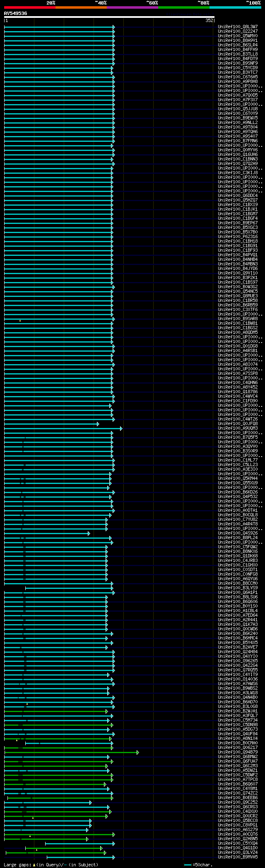Click label UniRef100_Q4S926
This screenshot has width=265, height=868.
tap(238, 533)
